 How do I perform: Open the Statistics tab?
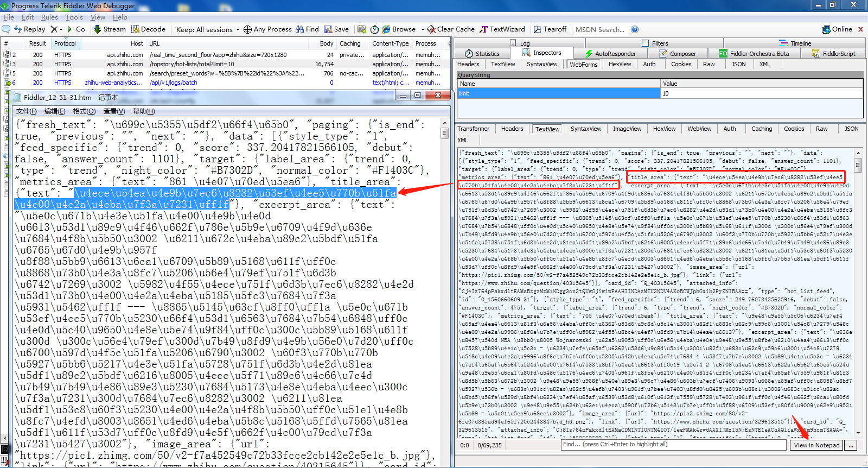(482, 54)
